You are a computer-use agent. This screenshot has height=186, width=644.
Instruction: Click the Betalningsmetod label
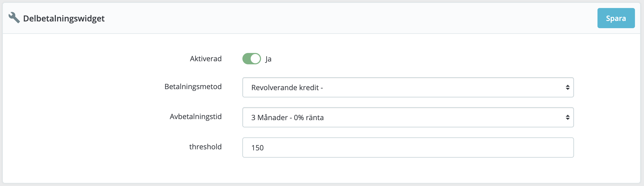coord(193,87)
